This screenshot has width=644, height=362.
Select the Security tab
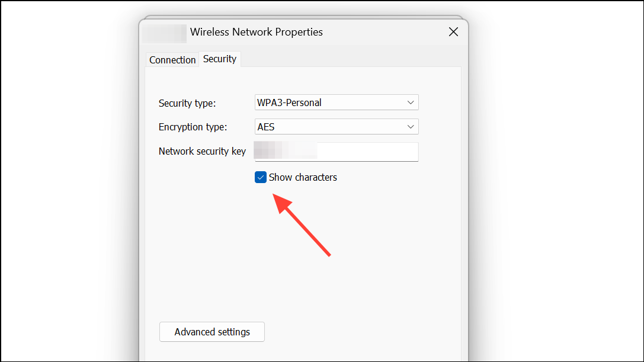point(220,59)
